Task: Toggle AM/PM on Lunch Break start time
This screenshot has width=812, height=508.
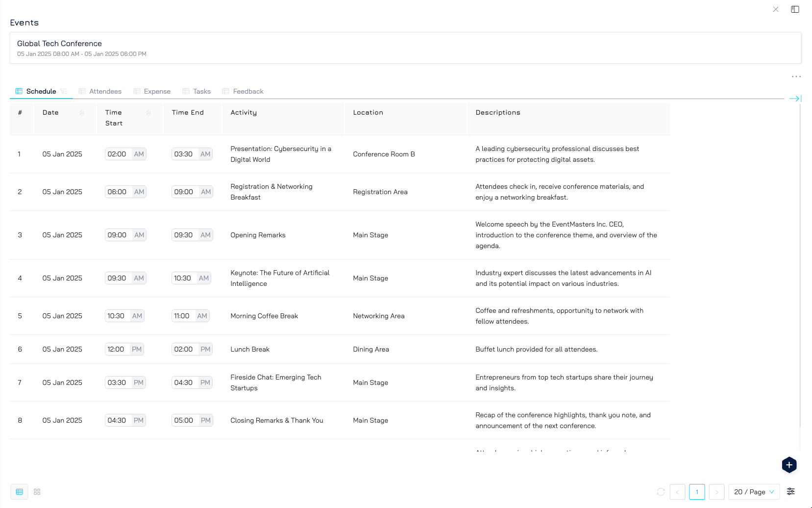Action: coord(137,349)
